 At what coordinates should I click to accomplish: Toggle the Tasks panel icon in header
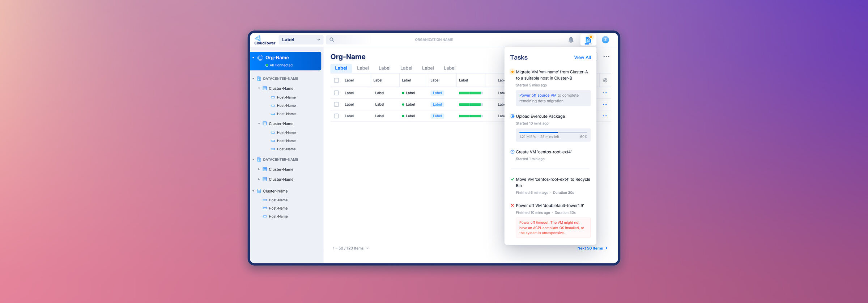[x=588, y=40]
